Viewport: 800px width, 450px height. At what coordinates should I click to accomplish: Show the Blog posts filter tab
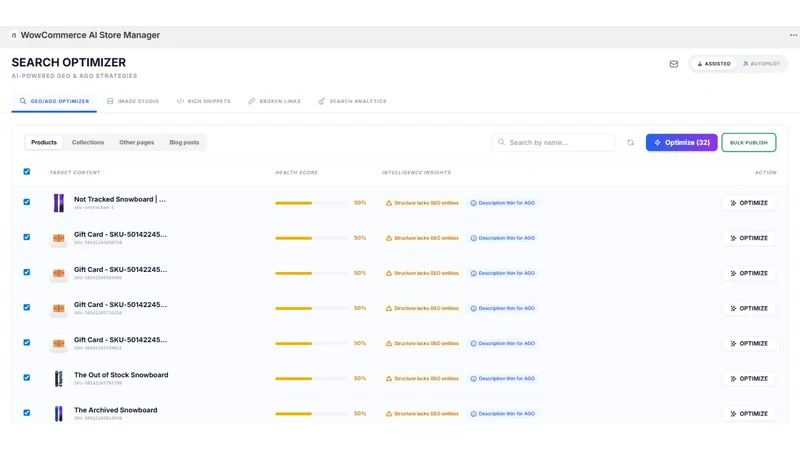click(x=184, y=142)
